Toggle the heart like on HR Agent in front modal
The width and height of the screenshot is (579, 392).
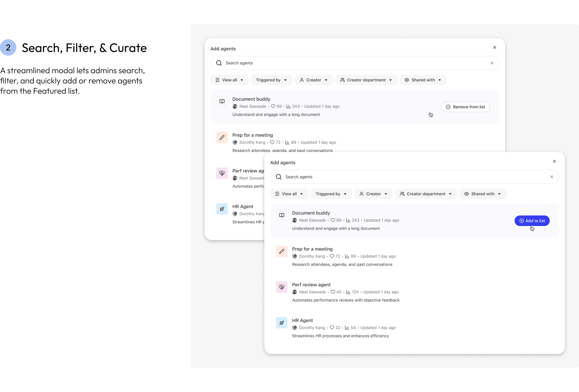coord(332,328)
